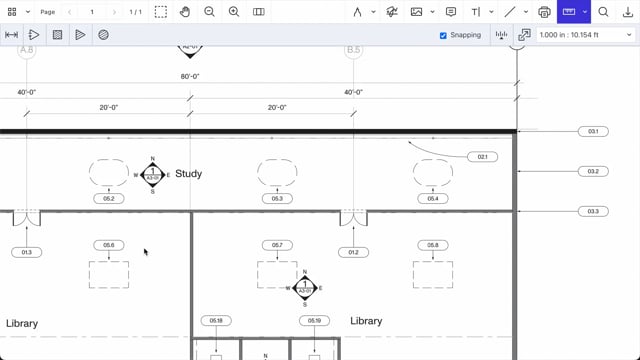Click the 05.8 callout tag
The width and height of the screenshot is (640, 360).
[433, 245]
